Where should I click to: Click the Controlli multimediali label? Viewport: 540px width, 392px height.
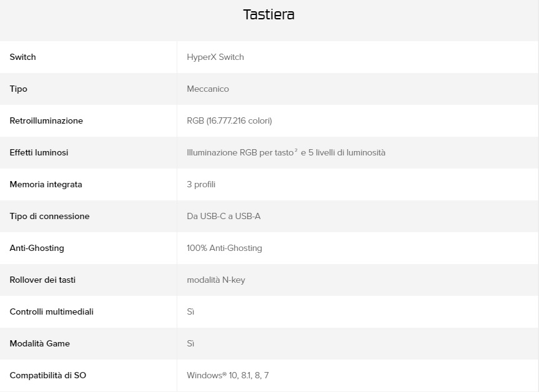52,312
